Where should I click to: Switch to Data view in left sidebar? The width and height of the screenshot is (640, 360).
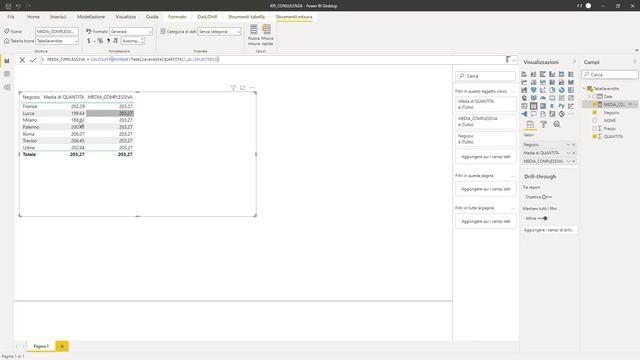coord(7,74)
